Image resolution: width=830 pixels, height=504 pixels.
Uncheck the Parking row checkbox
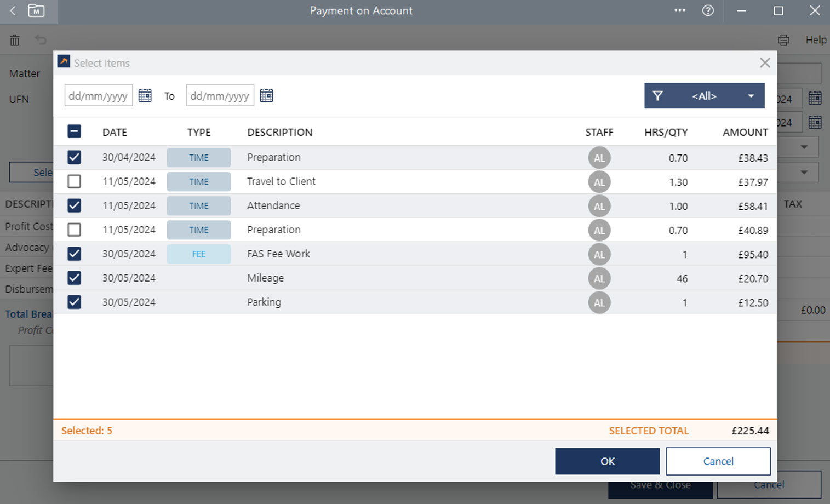click(x=74, y=302)
